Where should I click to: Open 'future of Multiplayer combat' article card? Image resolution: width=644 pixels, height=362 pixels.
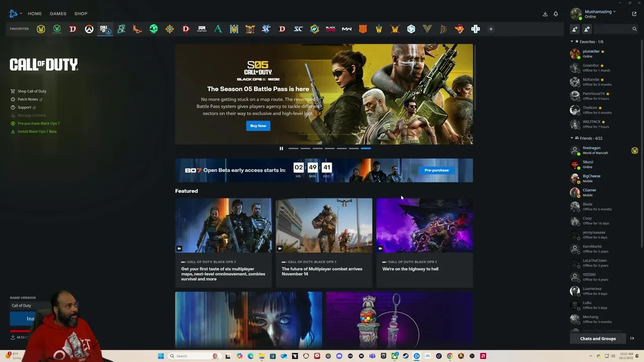pyautogui.click(x=324, y=243)
